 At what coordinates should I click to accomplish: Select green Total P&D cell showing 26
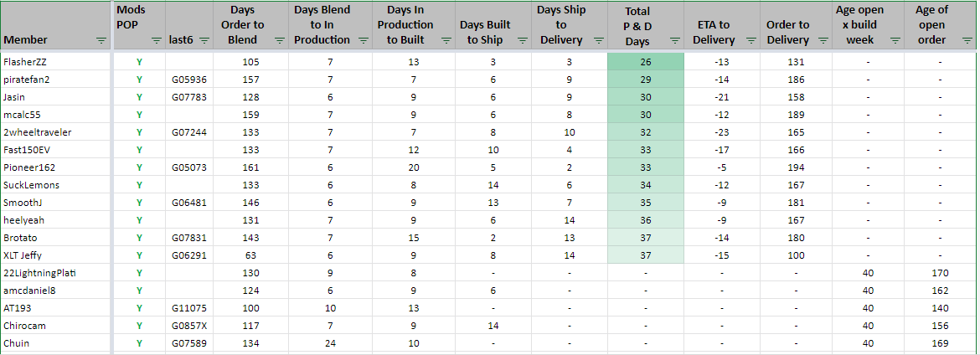645,62
